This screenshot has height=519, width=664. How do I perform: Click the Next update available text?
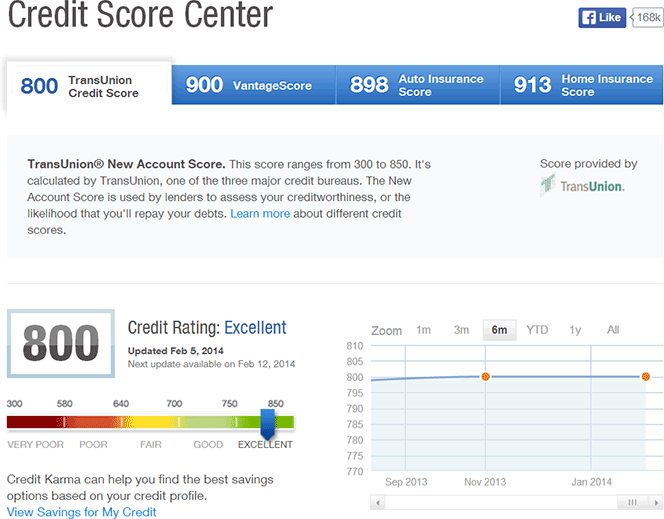pyautogui.click(x=211, y=364)
